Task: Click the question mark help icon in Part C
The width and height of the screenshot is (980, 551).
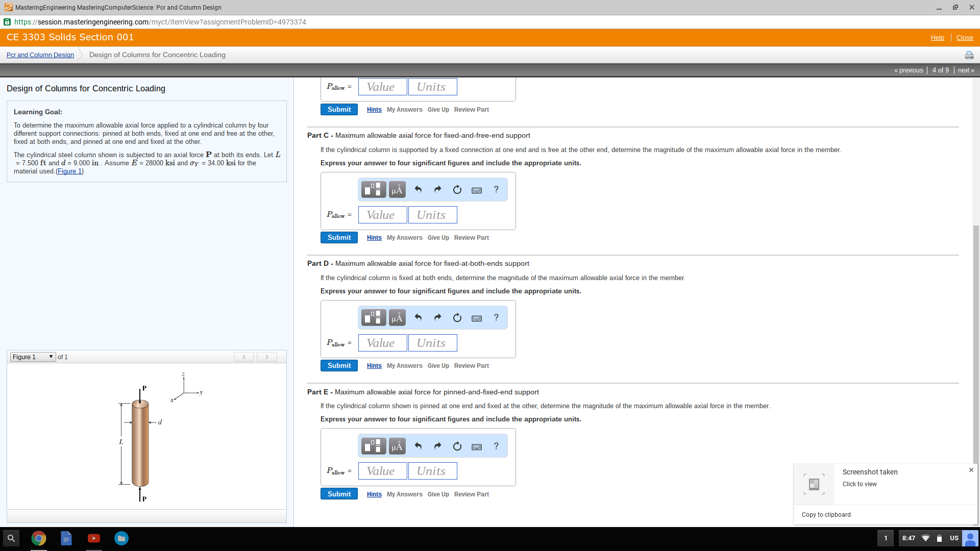Action: [496, 189]
